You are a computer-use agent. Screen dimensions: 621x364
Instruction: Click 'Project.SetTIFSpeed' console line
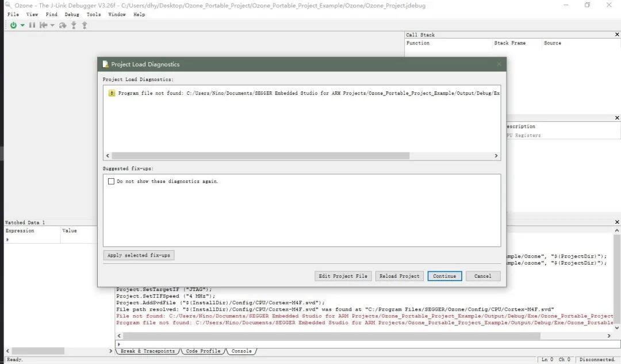coord(166,296)
